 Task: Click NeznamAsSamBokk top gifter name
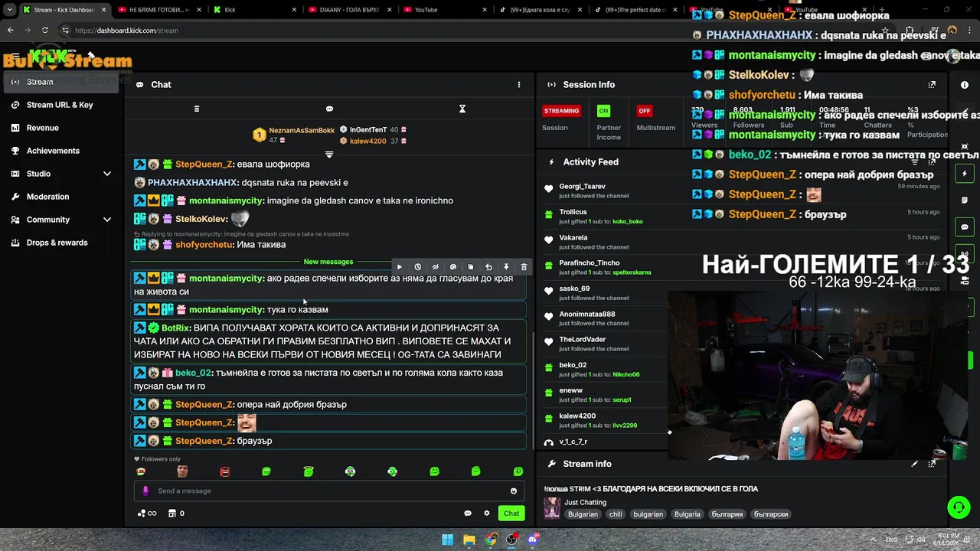click(302, 131)
